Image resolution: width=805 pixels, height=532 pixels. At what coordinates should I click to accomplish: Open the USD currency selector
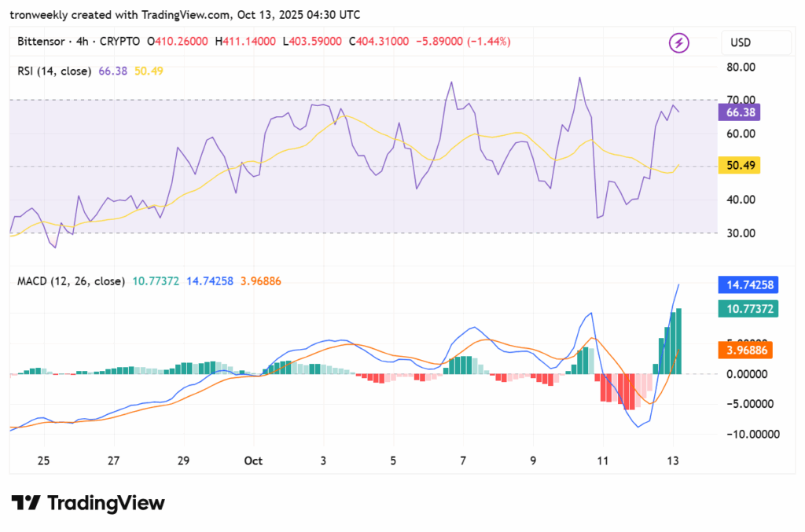pyautogui.click(x=755, y=42)
